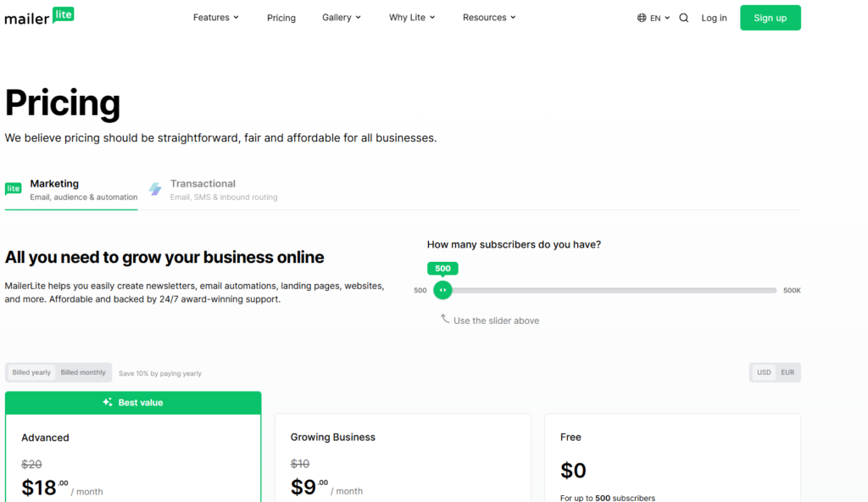
Task: Open Pricing in the top navigation
Action: coord(281,18)
